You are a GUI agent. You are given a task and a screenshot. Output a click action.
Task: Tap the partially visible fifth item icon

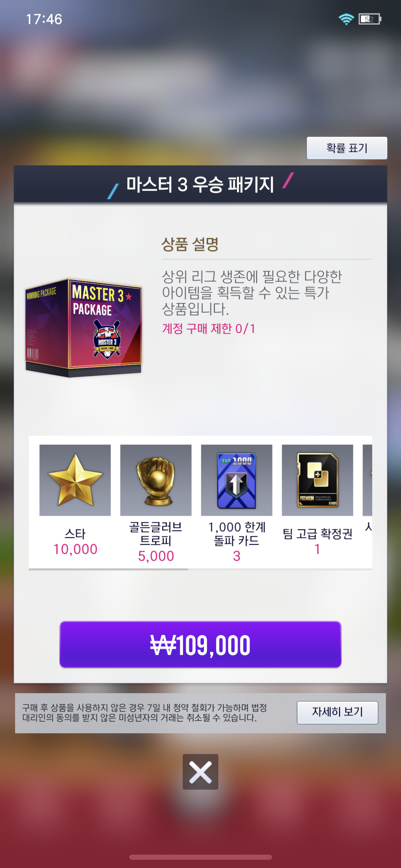pos(367,480)
